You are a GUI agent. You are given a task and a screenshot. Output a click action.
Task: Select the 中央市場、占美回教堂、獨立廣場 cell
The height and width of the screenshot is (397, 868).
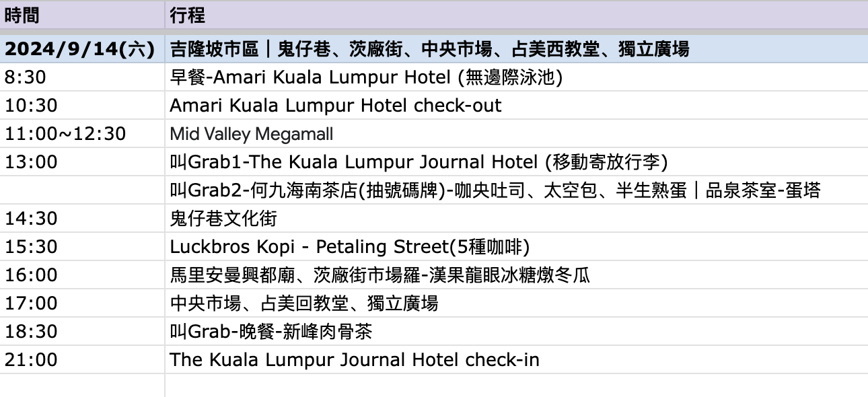point(516,303)
